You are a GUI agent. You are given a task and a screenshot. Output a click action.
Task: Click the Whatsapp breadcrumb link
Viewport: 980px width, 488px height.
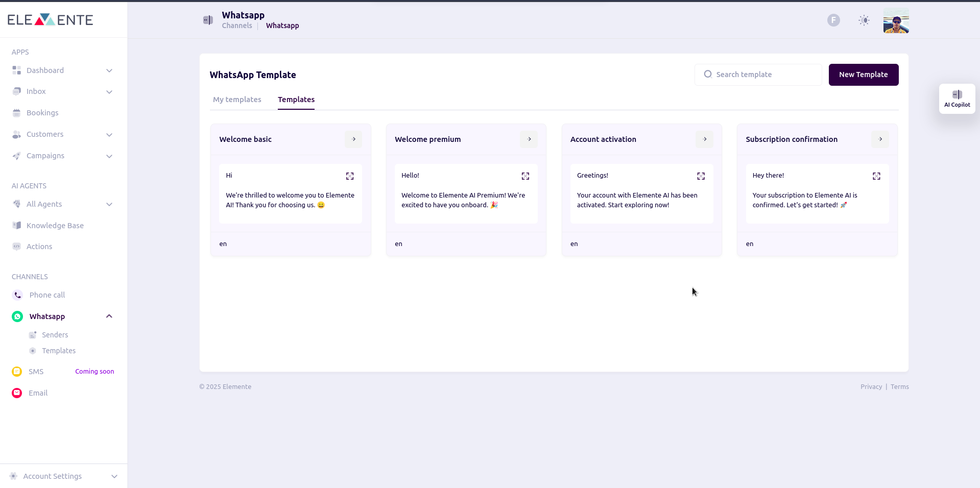282,26
